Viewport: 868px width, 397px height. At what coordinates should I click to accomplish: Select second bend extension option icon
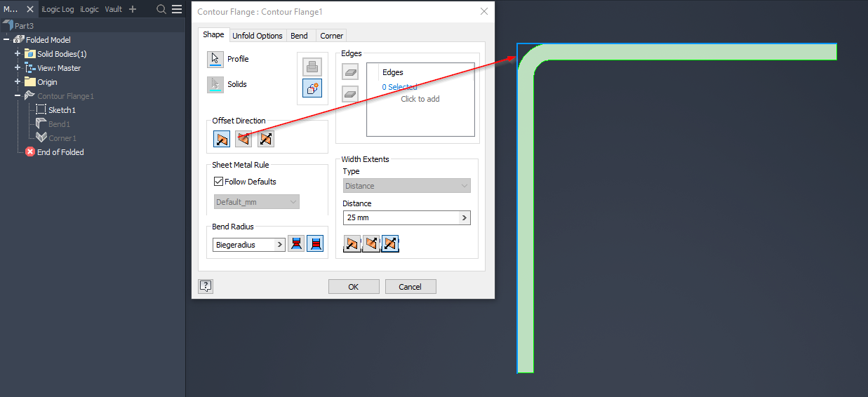[316, 244]
